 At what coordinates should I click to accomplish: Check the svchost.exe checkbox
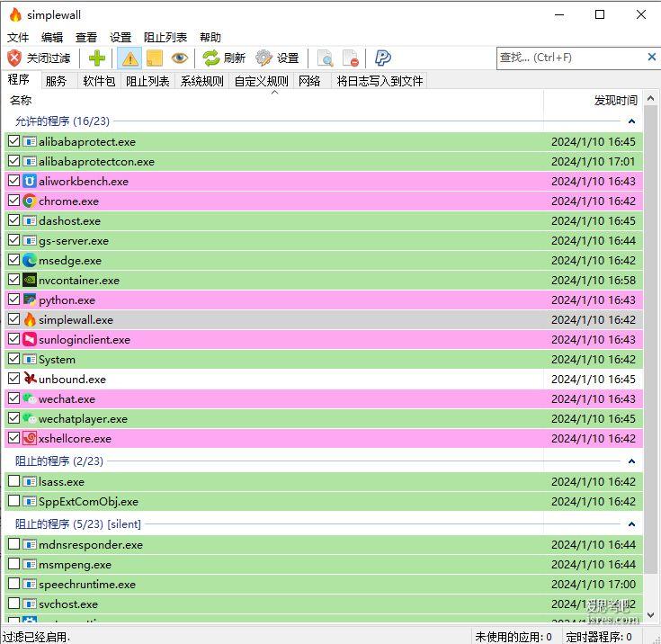pyautogui.click(x=13, y=604)
